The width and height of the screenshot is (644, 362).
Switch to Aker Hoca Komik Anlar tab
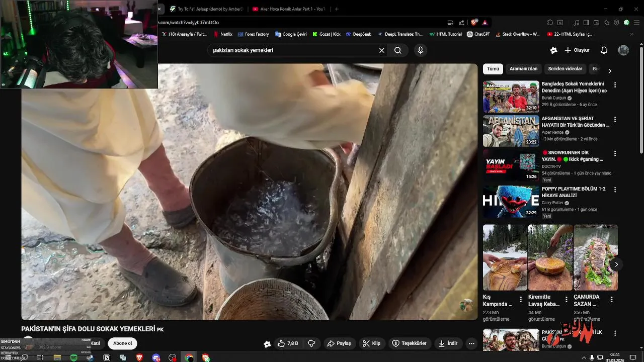point(289,9)
